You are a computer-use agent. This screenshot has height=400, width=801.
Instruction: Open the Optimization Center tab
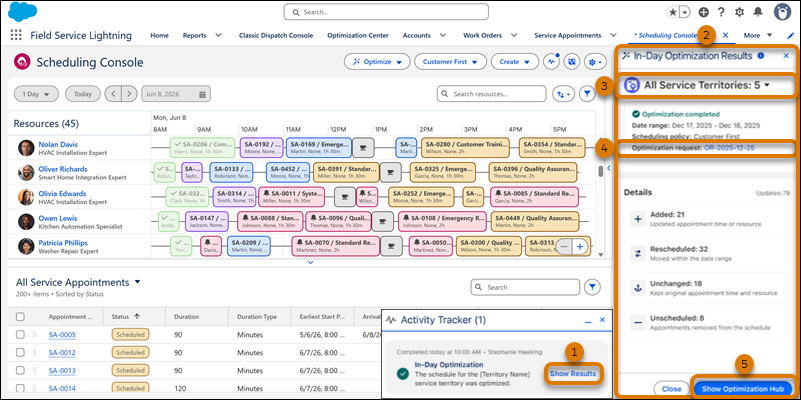click(x=358, y=35)
